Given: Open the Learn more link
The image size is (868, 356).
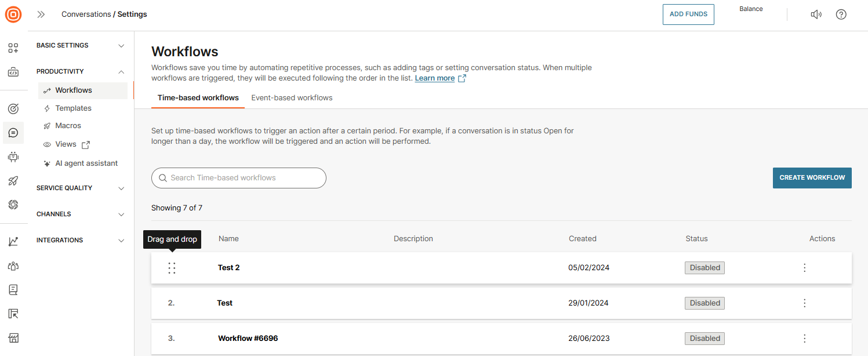Looking at the screenshot, I should 435,78.
